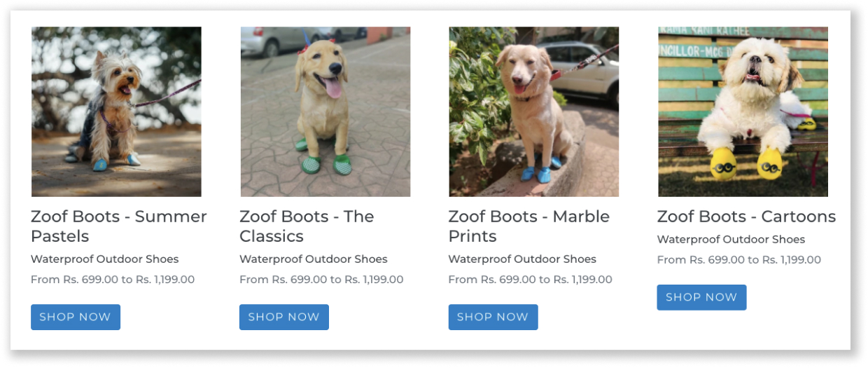Click Shop Now under Summer Pastels
The width and height of the screenshot is (868, 368).
tap(76, 317)
